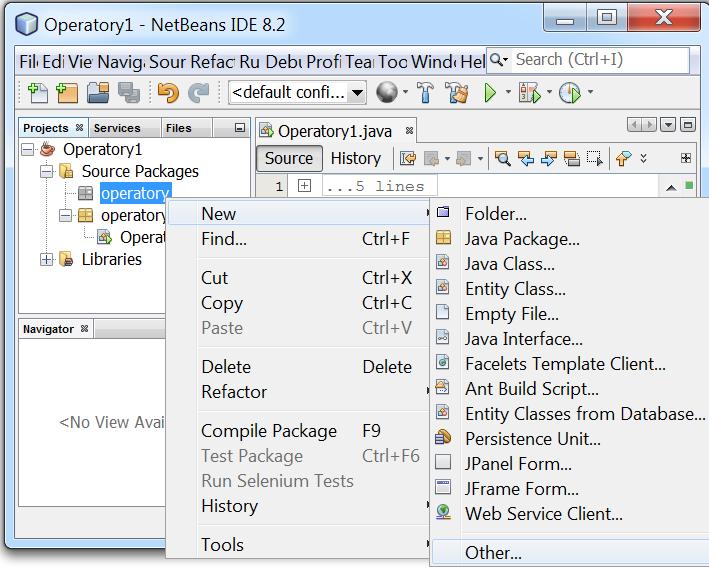Screen dimensions: 709x569
Task: Click the Previous Bookmark icon
Action: (x=624, y=158)
